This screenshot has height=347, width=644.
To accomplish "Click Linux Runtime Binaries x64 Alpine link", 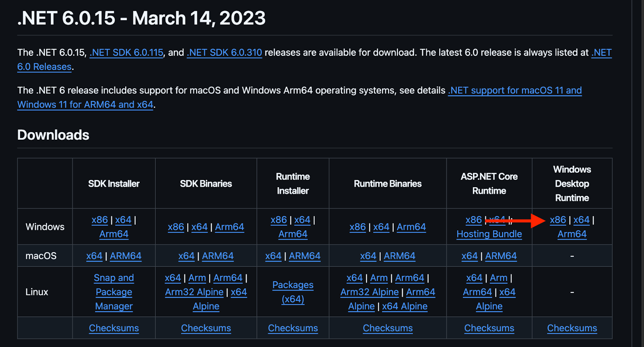I will pyautogui.click(x=405, y=306).
